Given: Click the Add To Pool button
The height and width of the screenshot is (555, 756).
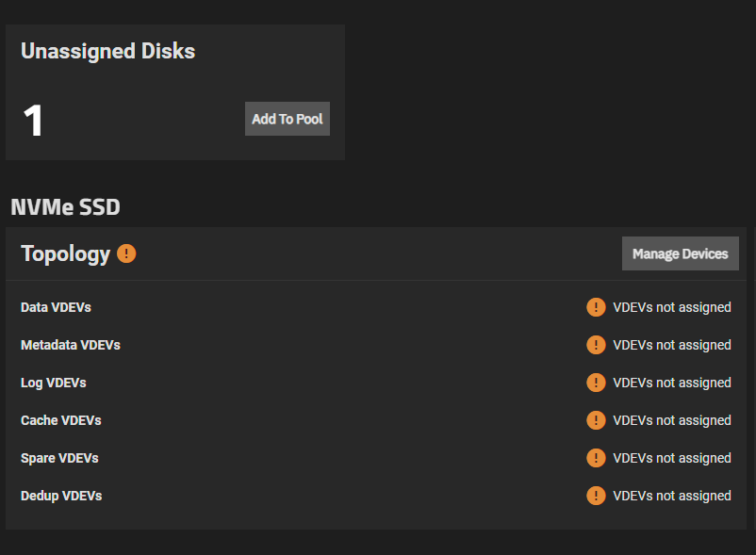Looking at the screenshot, I should [288, 119].
